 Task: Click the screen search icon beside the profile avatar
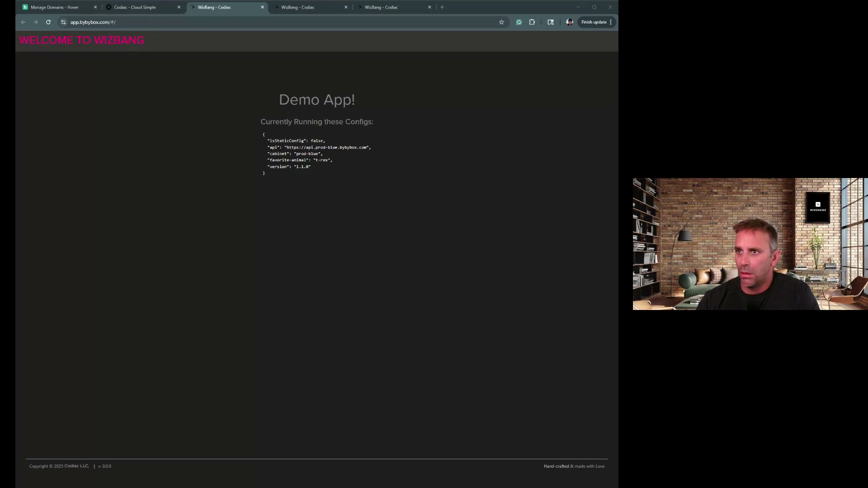tap(550, 22)
